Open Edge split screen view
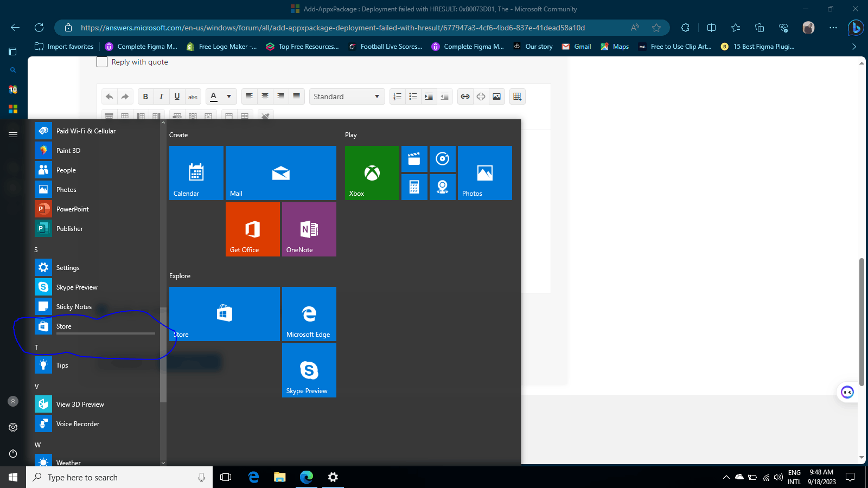This screenshot has width=868, height=488. (712, 28)
